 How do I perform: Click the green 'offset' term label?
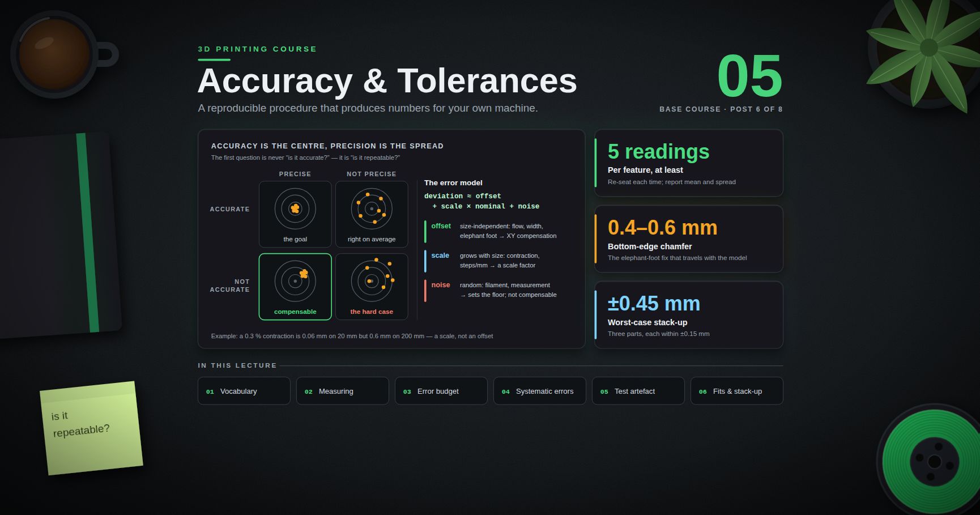[x=441, y=226]
